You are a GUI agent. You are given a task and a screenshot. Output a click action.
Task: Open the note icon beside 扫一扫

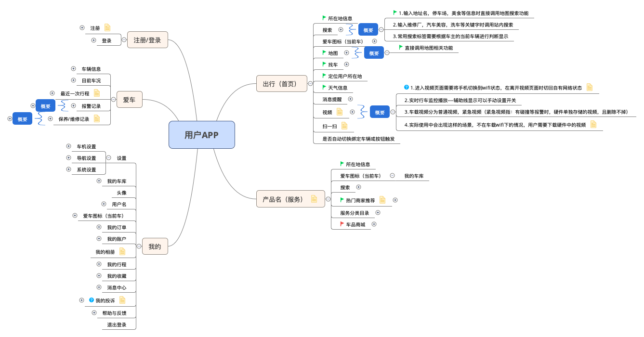coord(344,126)
